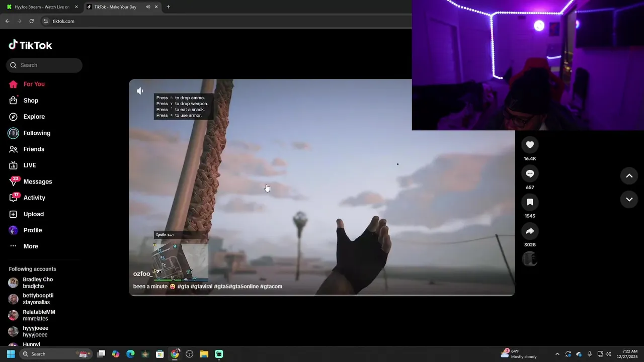The height and width of the screenshot is (362, 644).
Task: Close the HyyJoe Stream tab
Action: point(76,7)
